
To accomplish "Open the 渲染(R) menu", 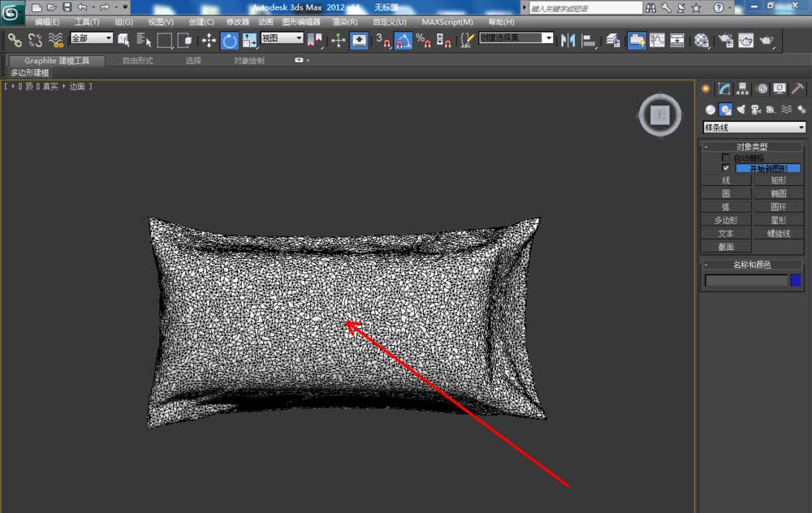I will tap(345, 22).
